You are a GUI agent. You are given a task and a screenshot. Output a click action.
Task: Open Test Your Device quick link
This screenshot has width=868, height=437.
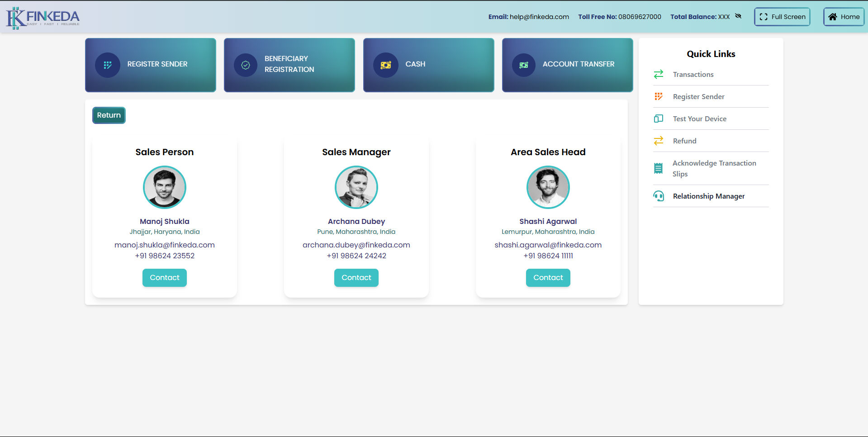click(711, 119)
